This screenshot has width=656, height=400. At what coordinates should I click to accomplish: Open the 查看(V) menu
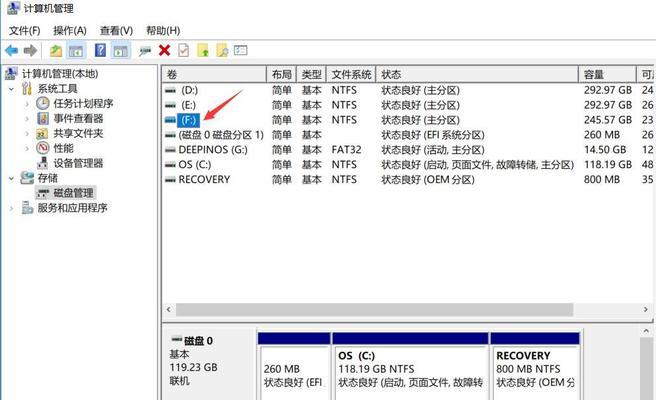[x=116, y=31]
